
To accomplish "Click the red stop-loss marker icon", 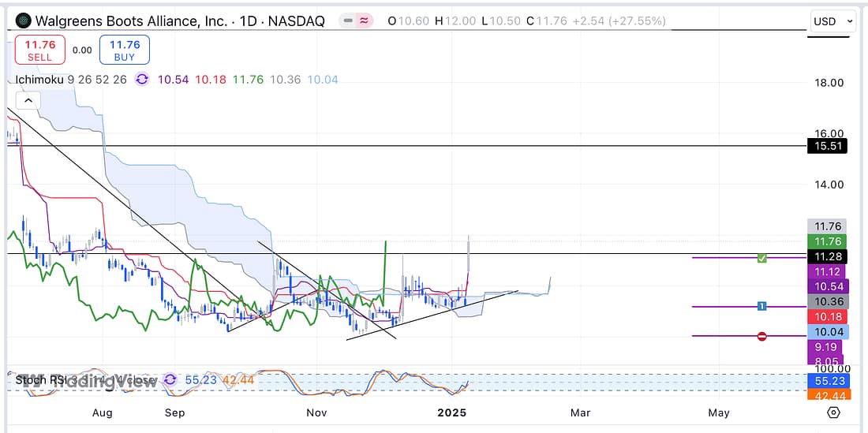I will tap(761, 336).
